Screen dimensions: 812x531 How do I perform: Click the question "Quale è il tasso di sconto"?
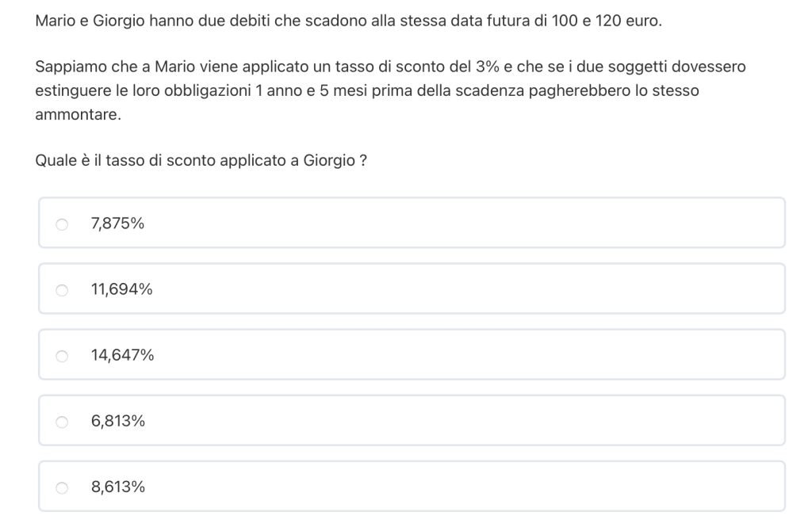201,161
